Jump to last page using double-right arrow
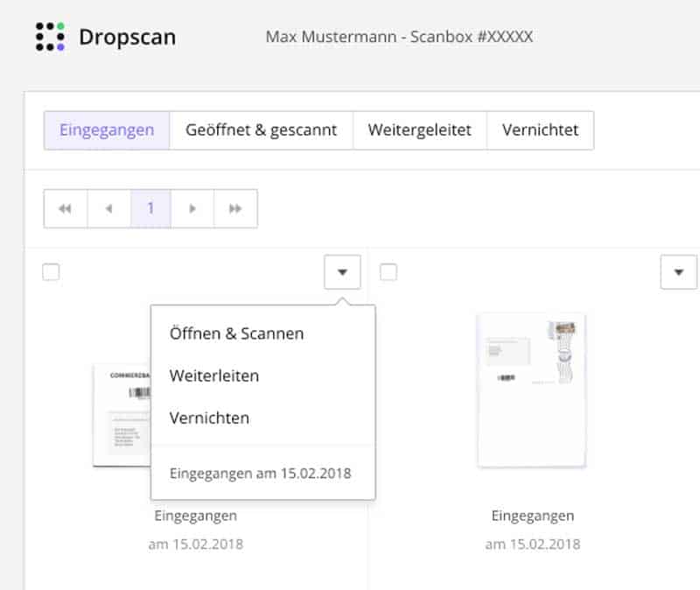This screenshot has height=590, width=700. [235, 208]
